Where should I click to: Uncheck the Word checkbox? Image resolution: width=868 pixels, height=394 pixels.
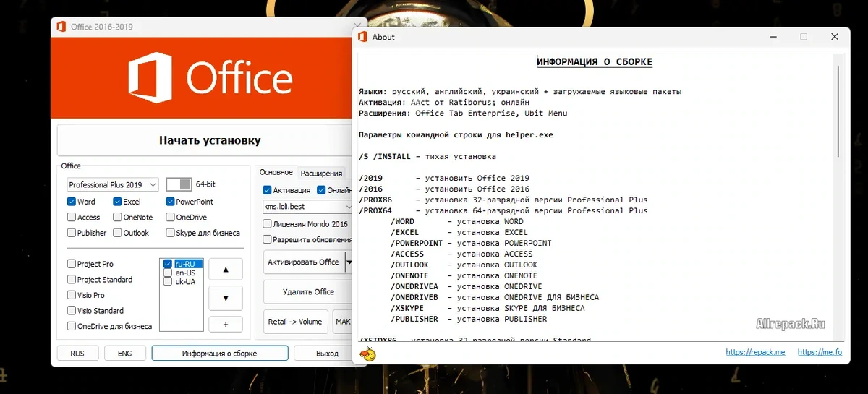pos(72,202)
